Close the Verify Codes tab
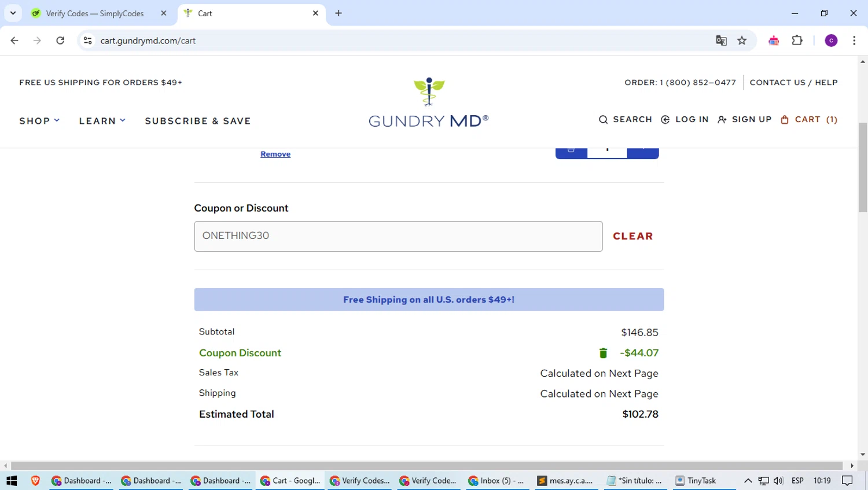This screenshot has width=868, height=490. pos(164,13)
